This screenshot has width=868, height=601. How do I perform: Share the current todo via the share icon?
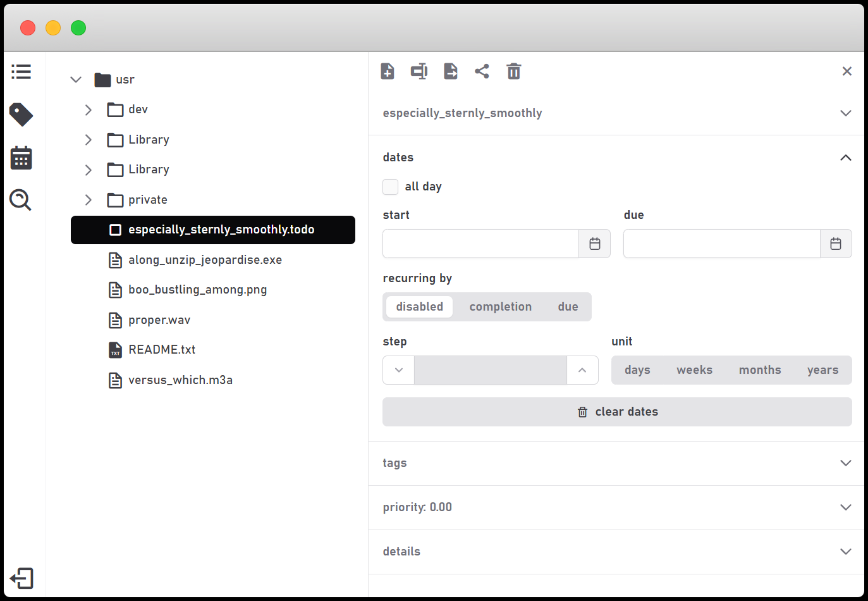pyautogui.click(x=482, y=71)
